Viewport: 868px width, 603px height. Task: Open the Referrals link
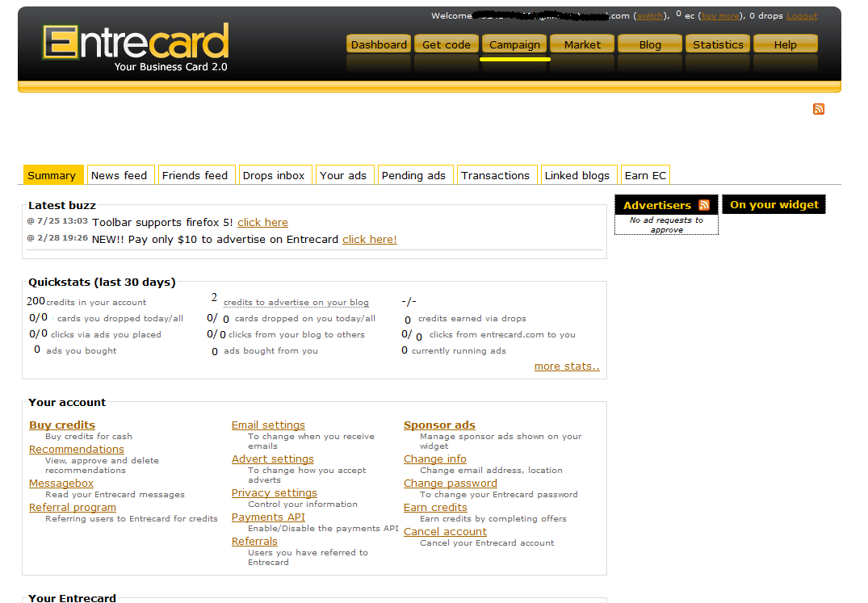point(254,542)
